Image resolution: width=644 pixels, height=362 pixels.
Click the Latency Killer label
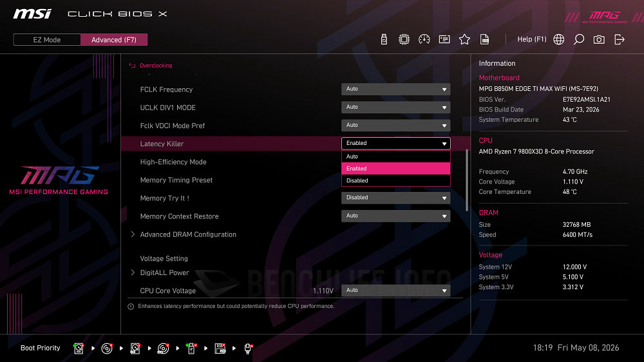click(x=162, y=144)
